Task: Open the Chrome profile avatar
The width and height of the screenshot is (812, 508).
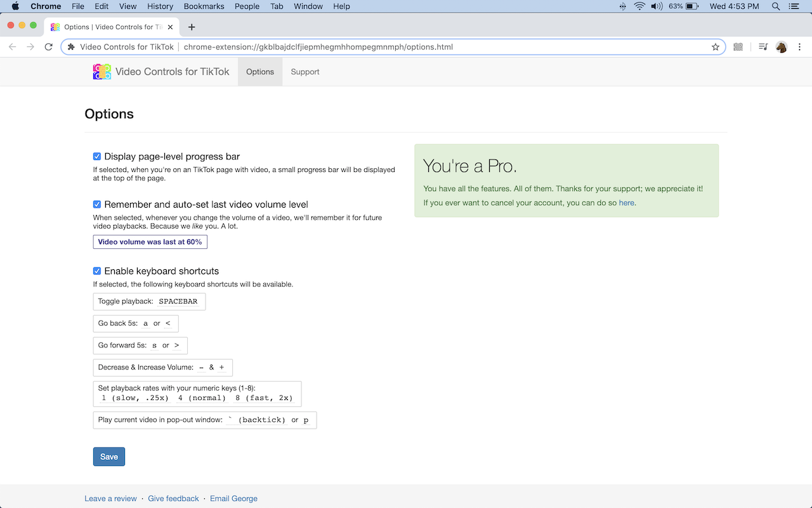Action: tap(782, 47)
